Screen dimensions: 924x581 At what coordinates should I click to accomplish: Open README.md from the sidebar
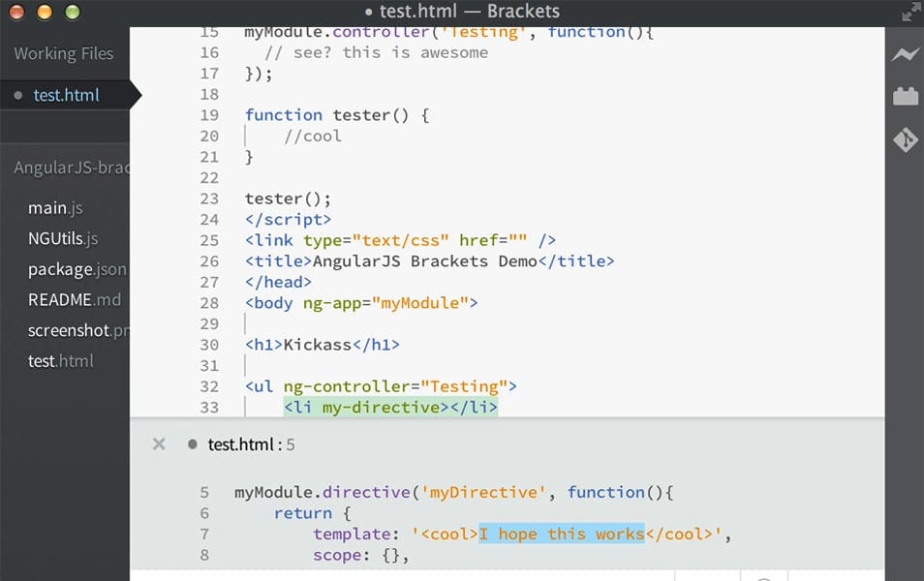(x=75, y=299)
